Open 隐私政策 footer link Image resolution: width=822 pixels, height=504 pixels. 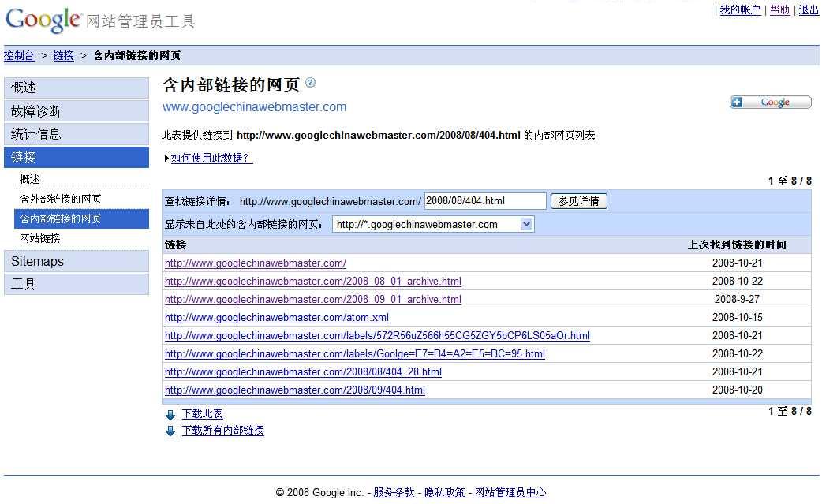(x=445, y=492)
